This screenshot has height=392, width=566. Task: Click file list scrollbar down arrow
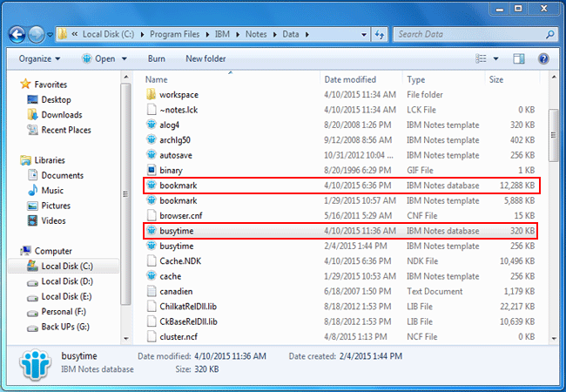(553, 338)
